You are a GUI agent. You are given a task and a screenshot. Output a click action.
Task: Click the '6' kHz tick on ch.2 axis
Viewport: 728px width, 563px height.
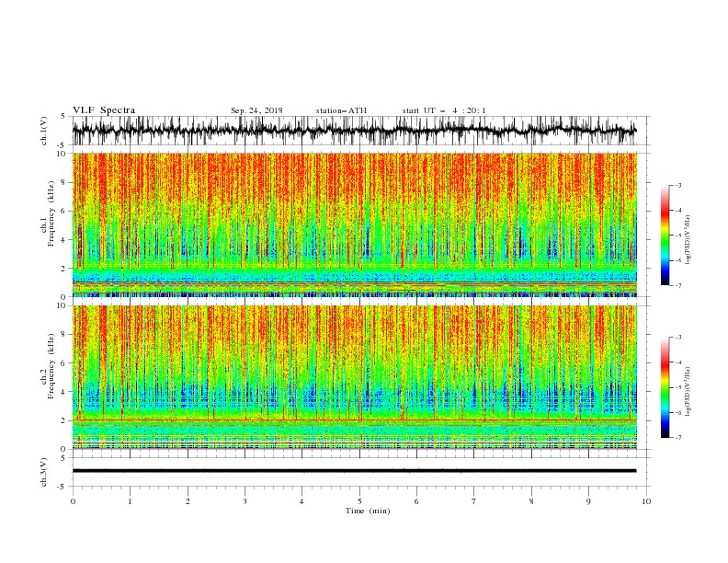[x=64, y=363]
